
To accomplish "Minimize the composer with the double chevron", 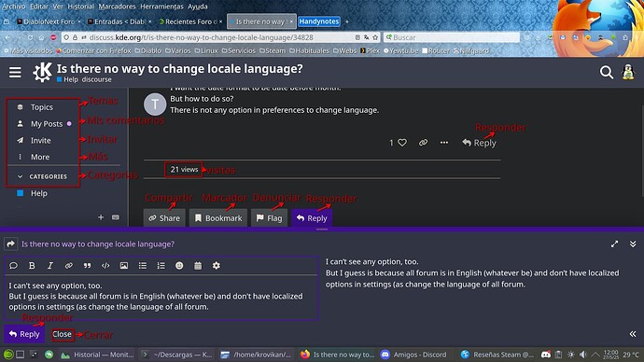I will [x=633, y=244].
